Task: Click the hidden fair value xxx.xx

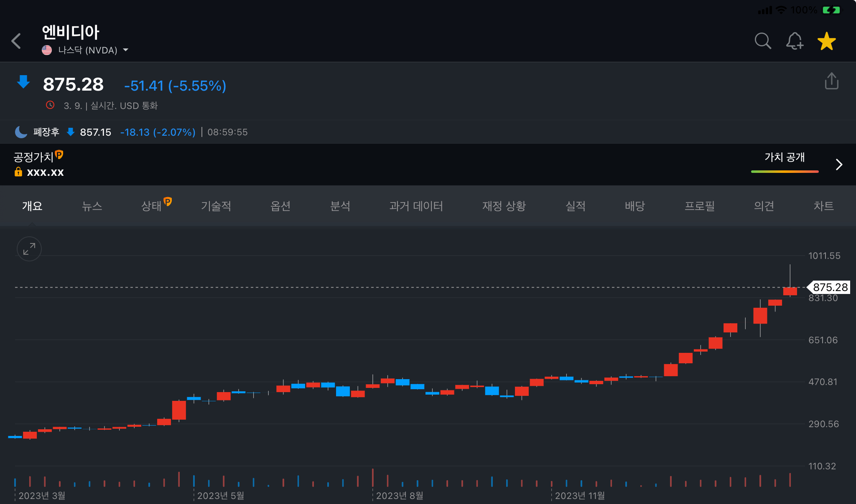Action: click(45, 172)
